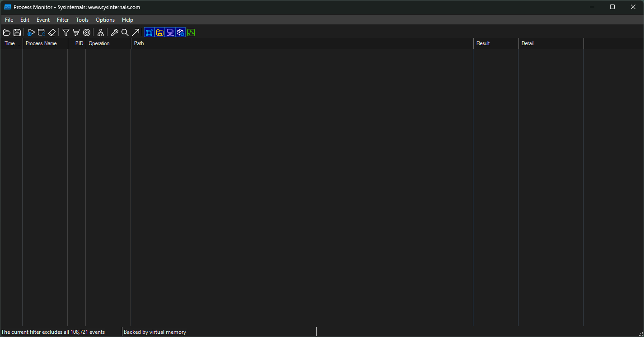Screen dimensions: 644x337
Task: Clear the display with the eraser icon
Action: pos(52,33)
